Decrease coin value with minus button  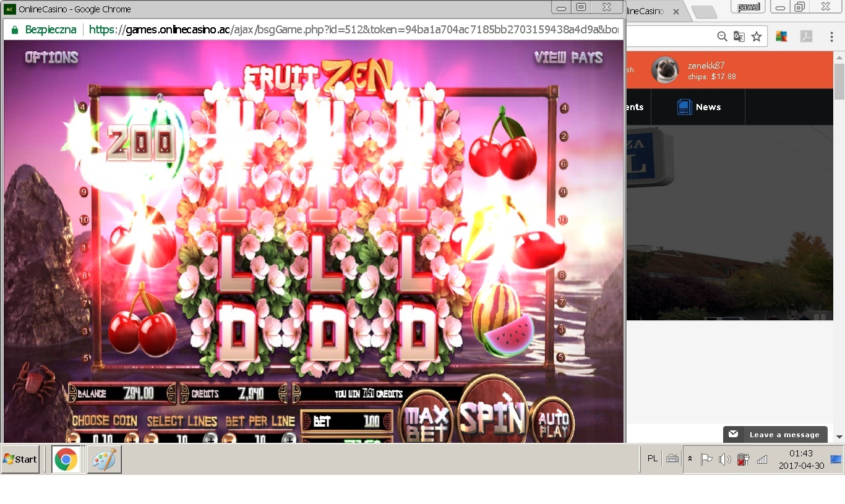click(73, 438)
